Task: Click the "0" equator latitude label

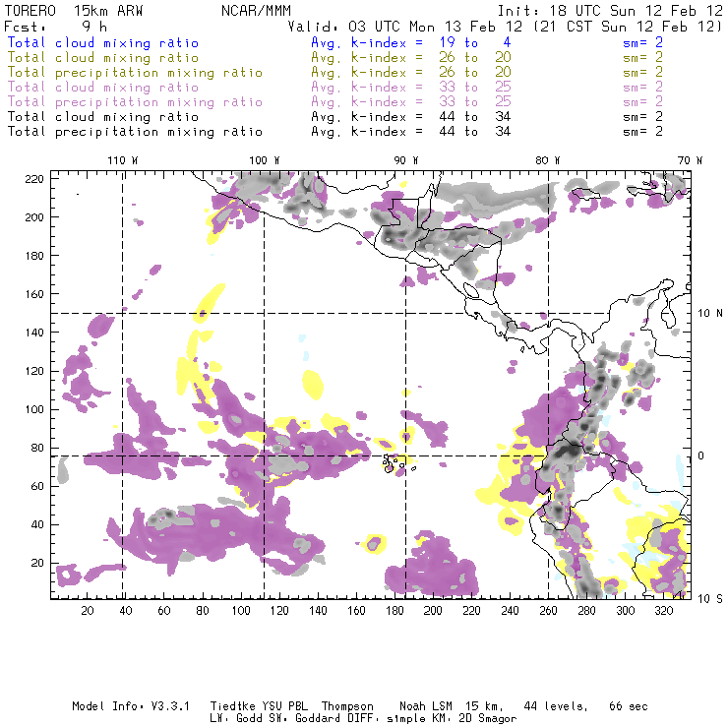Action: coord(701,455)
